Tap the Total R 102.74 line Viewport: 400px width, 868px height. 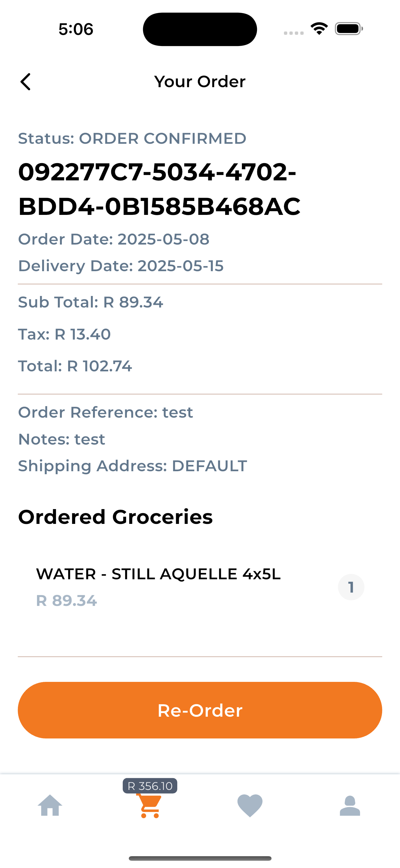[x=75, y=366]
